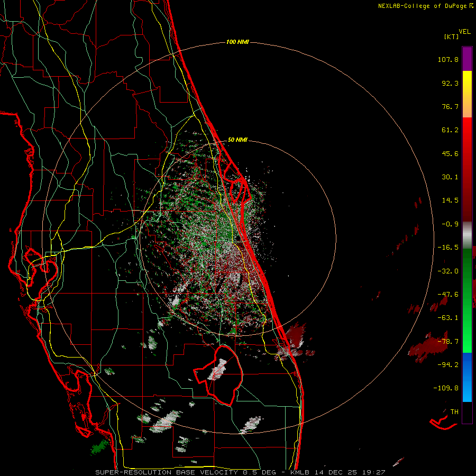Click the 45.6 velocity scale value
Viewport: 476px width, 476px height.
[x=450, y=153]
